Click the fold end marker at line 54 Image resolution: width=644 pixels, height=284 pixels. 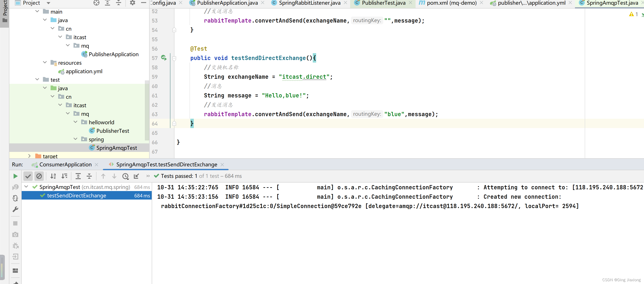(174, 30)
